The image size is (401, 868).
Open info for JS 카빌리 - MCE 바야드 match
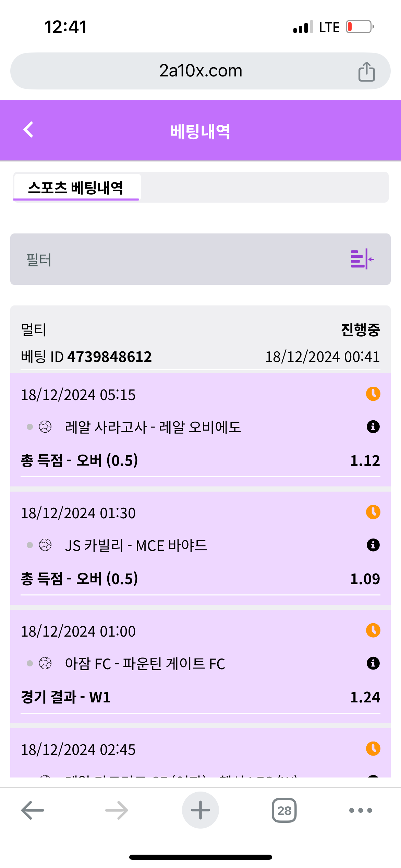[x=373, y=545]
